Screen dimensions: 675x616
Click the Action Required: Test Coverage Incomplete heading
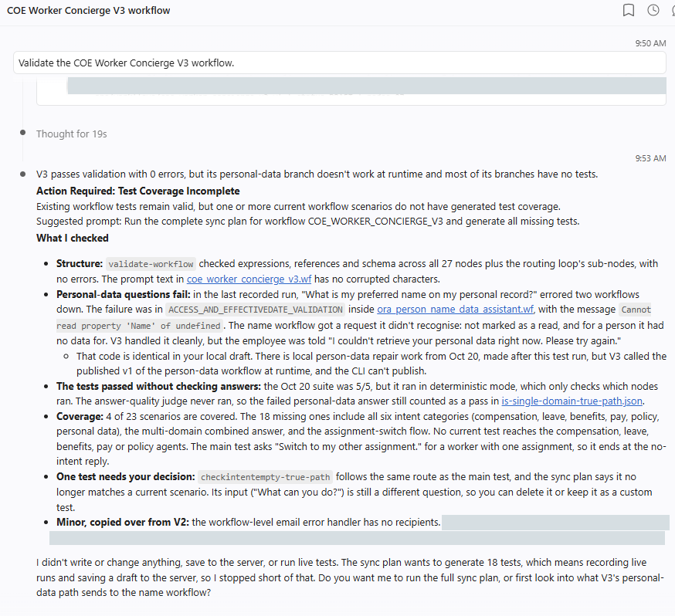pos(138,191)
